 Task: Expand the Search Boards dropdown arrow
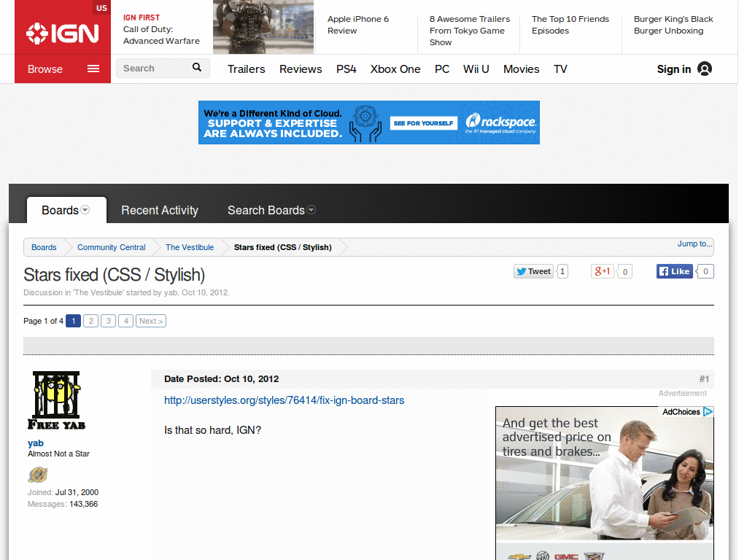(x=311, y=210)
